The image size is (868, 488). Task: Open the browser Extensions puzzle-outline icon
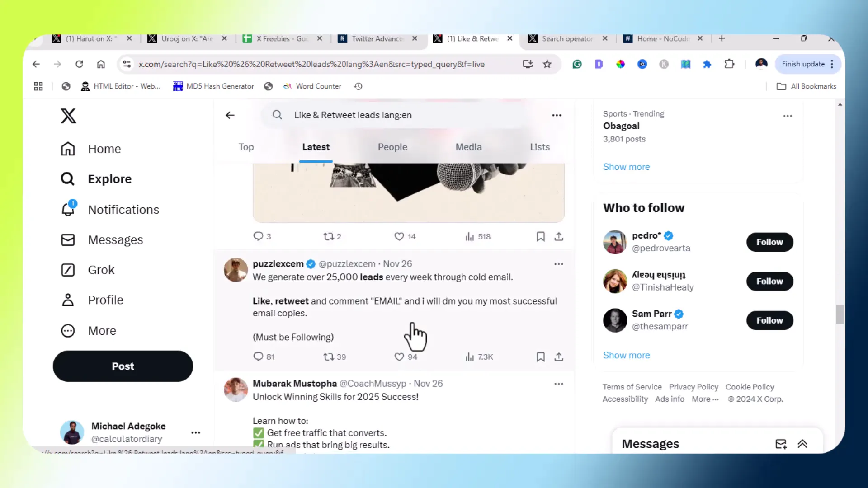pos(729,64)
